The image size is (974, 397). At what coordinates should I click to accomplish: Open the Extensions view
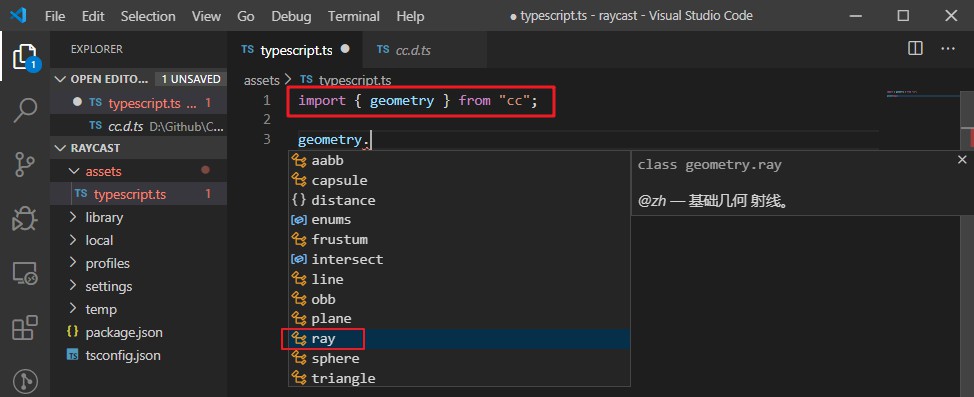click(x=25, y=327)
